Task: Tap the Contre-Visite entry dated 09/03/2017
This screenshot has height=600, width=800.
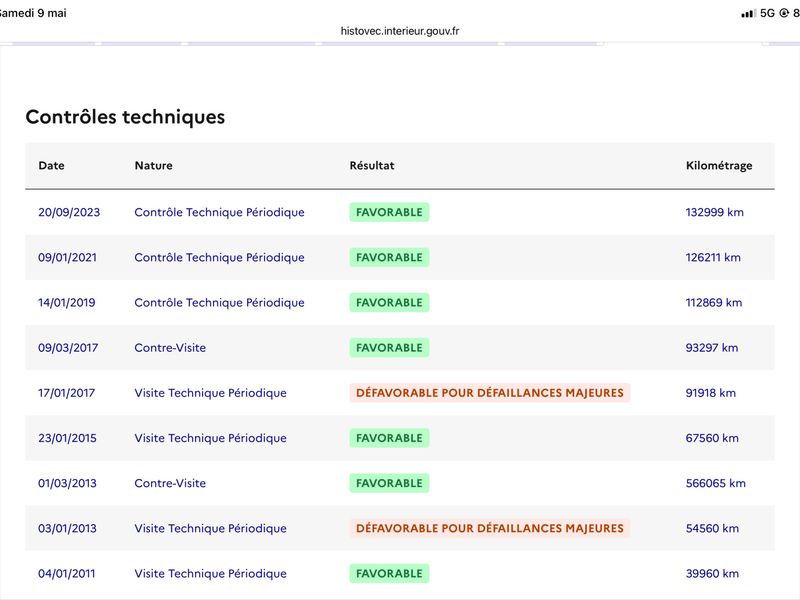Action: [170, 347]
